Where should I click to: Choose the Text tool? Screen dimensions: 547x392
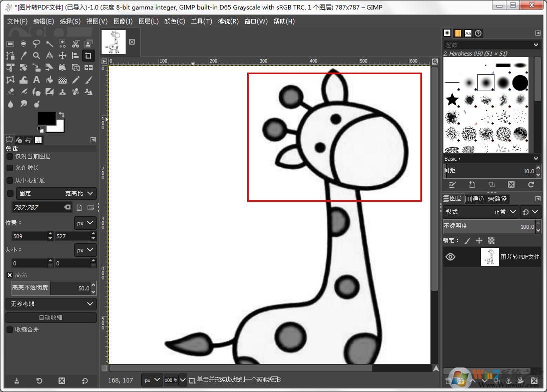[x=37, y=80]
